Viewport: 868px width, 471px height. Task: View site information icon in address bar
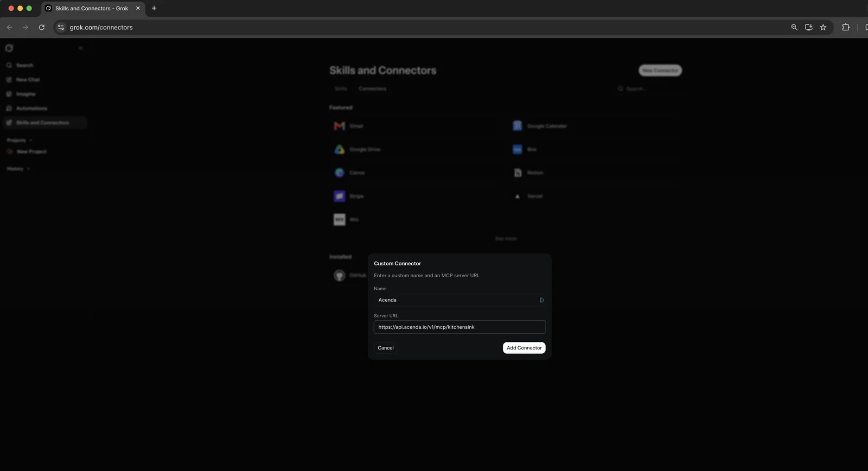pyautogui.click(x=61, y=27)
